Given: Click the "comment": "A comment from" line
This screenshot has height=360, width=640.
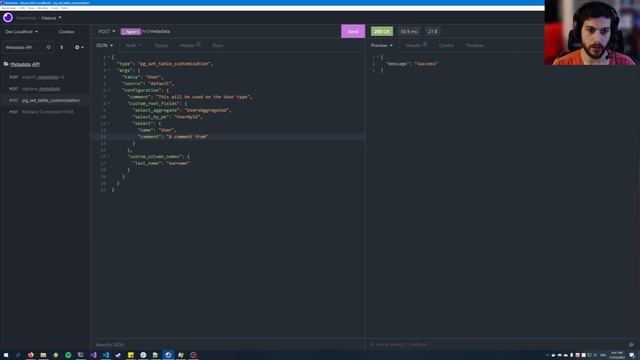Looking at the screenshot, I should click(173, 137).
